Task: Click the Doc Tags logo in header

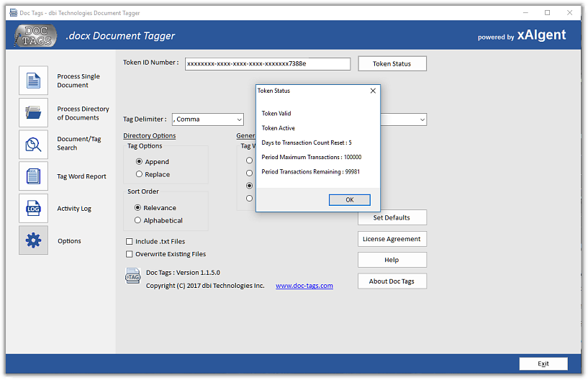Action: 35,36
